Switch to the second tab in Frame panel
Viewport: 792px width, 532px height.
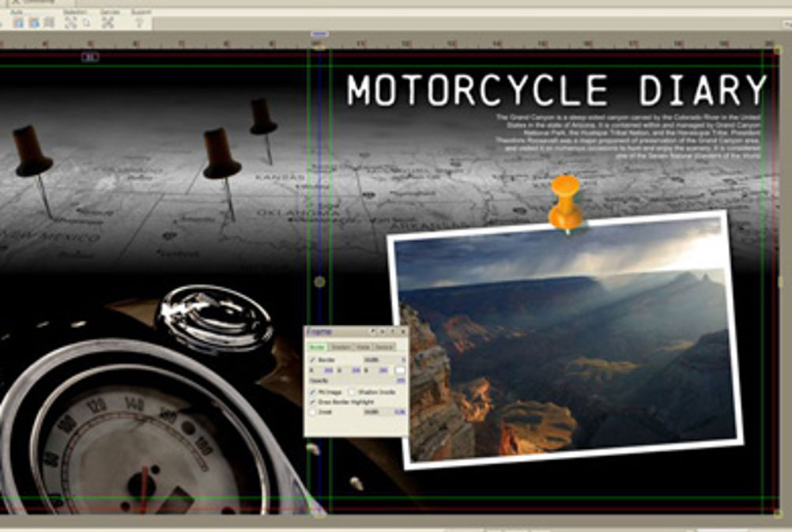click(341, 347)
